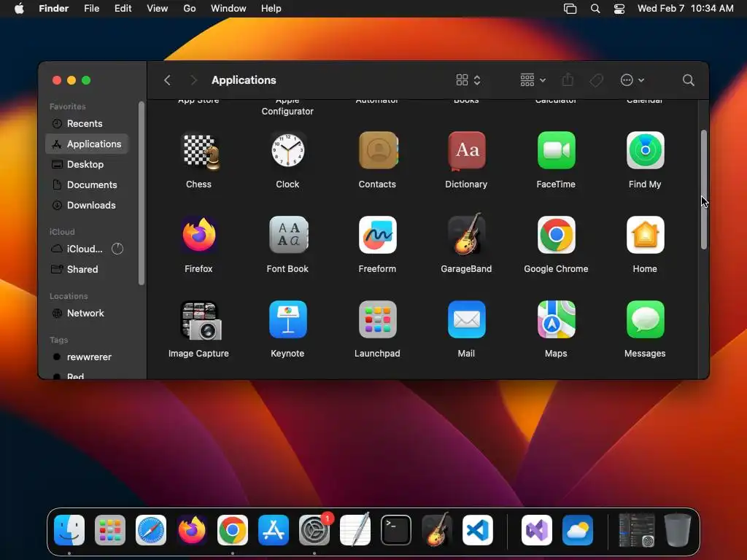Click the Stage Manager menu bar icon
The height and width of the screenshot is (560, 747).
(x=570, y=8)
